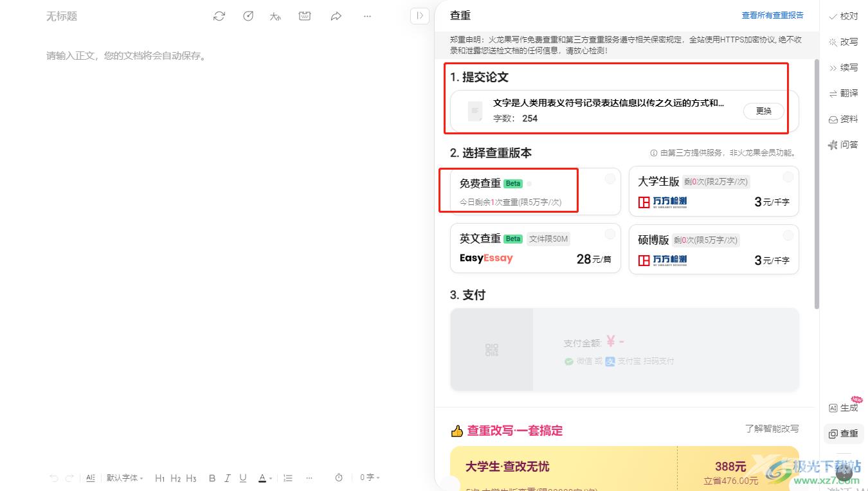Click the 字数: 254 word count text
The height and width of the screenshot is (491, 868).
[515, 118]
